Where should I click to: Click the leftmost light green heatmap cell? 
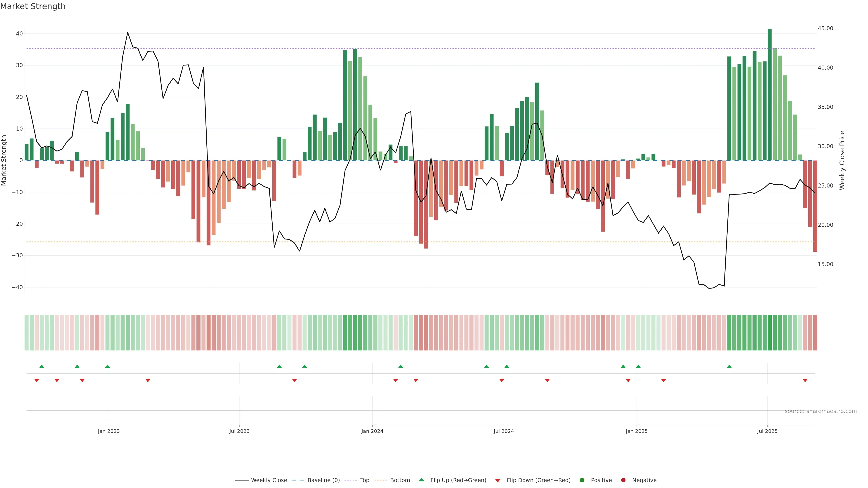(x=27, y=332)
